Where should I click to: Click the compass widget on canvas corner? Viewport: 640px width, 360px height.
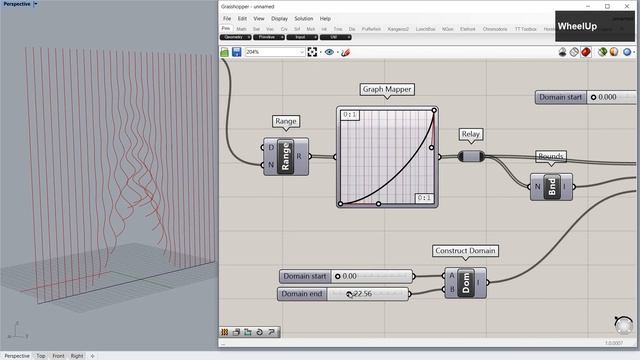[623, 325]
